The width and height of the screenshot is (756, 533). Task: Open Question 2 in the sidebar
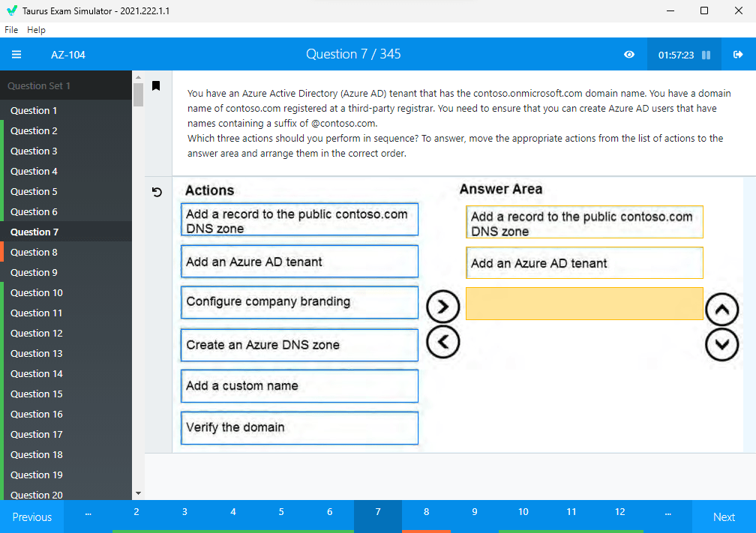[x=66, y=130]
